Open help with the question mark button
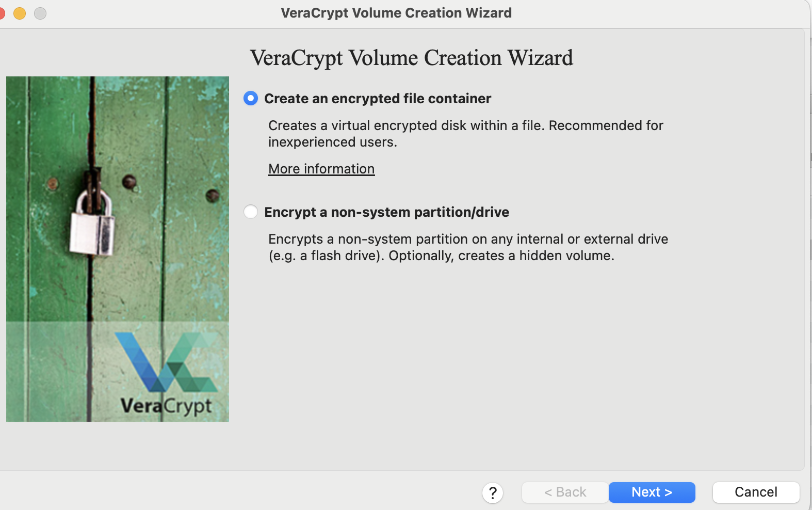The height and width of the screenshot is (510, 812). 493,492
